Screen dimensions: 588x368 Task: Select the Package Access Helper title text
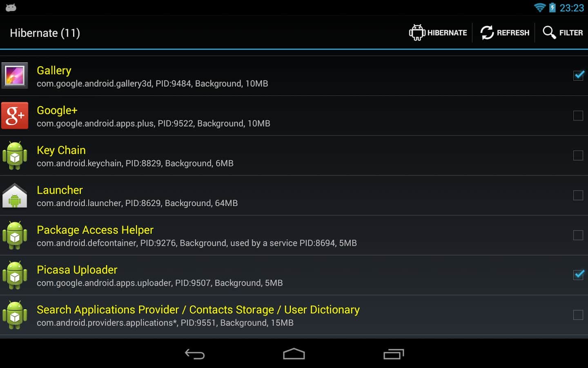[x=95, y=230]
